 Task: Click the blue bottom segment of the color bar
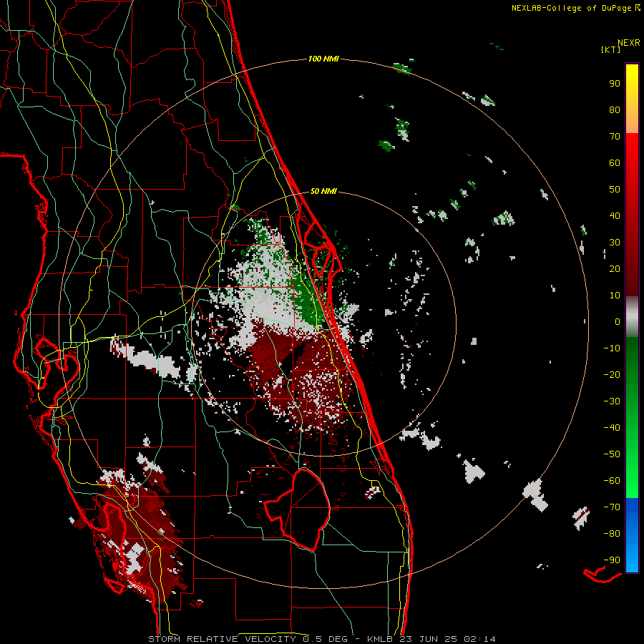coord(632,535)
